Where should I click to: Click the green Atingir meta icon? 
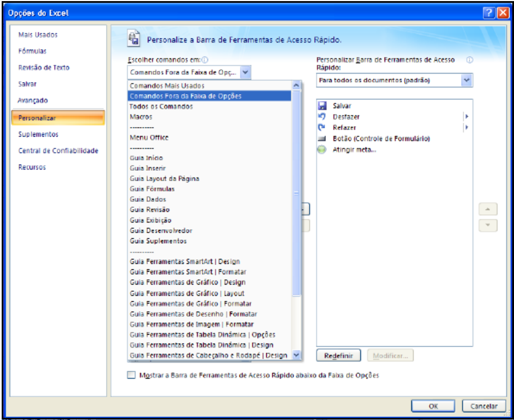322,150
